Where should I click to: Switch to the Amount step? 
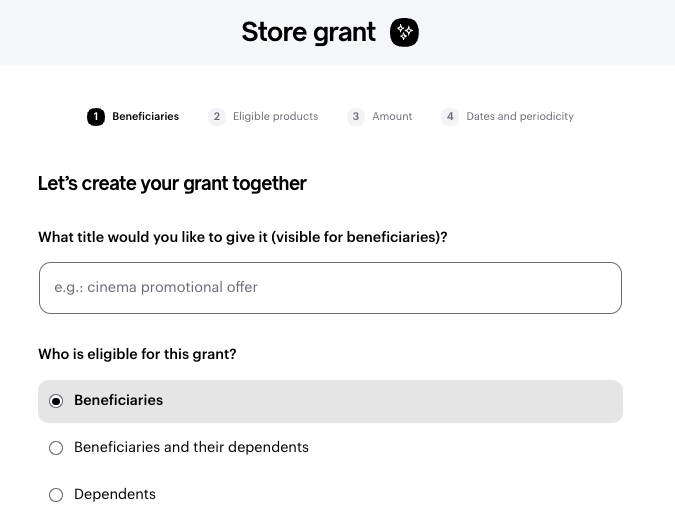[x=392, y=117]
